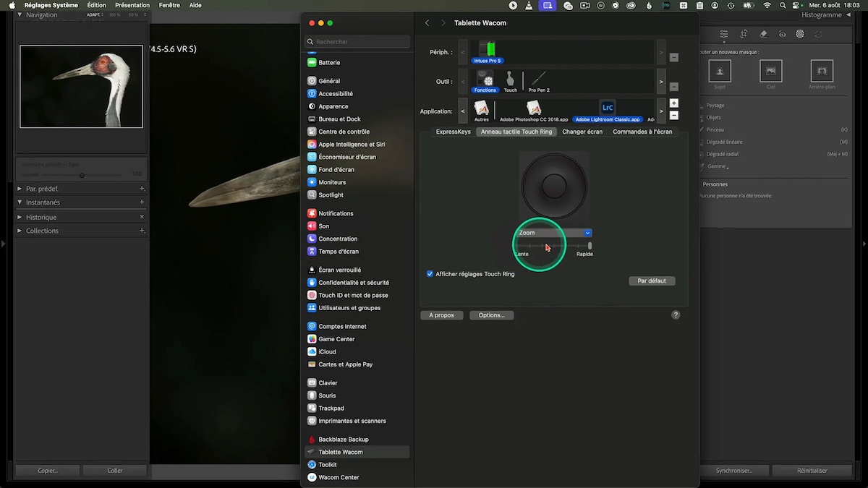868x488 pixels.
Task: Click Coller button in Lightroom
Action: point(115,470)
